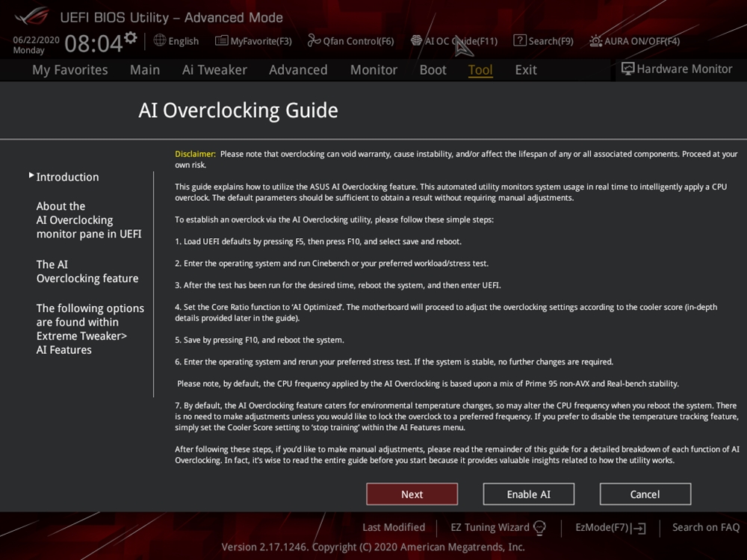Click the Hardware Monitor panel icon
The image size is (747, 560).
(x=627, y=69)
